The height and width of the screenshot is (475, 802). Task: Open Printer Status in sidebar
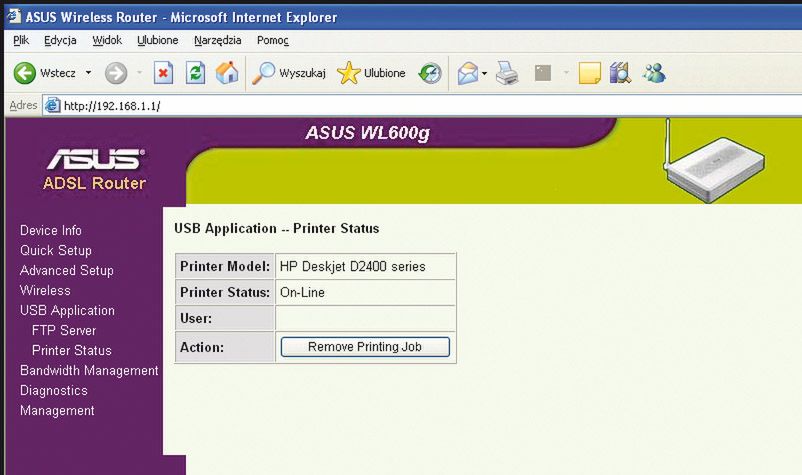coord(72,350)
